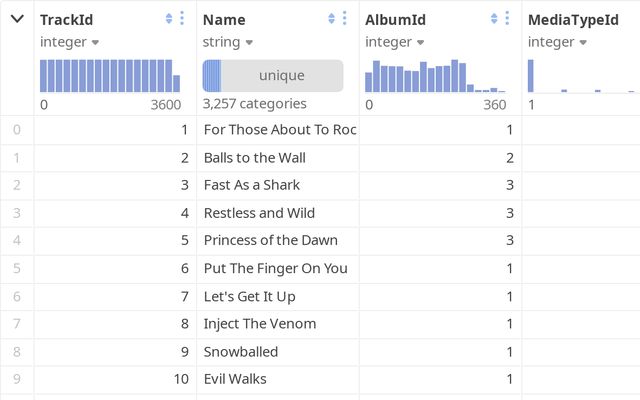Sort the table by AlbumId column
Screen dimensions: 640x400
click(x=494, y=19)
